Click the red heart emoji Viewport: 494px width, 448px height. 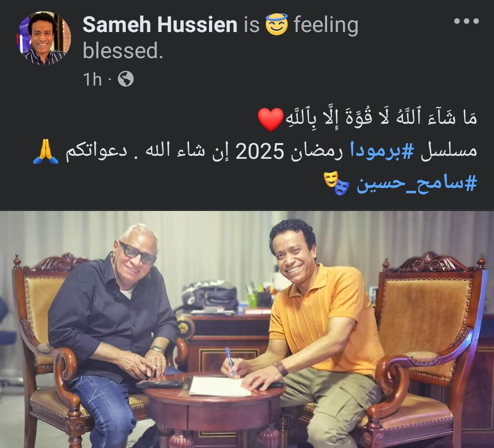[271, 119]
